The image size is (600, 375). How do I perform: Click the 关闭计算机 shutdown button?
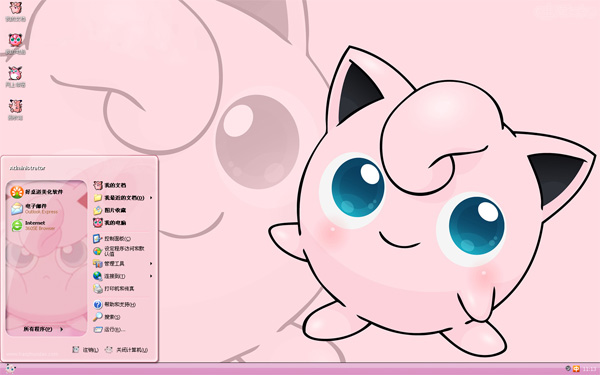[127, 350]
